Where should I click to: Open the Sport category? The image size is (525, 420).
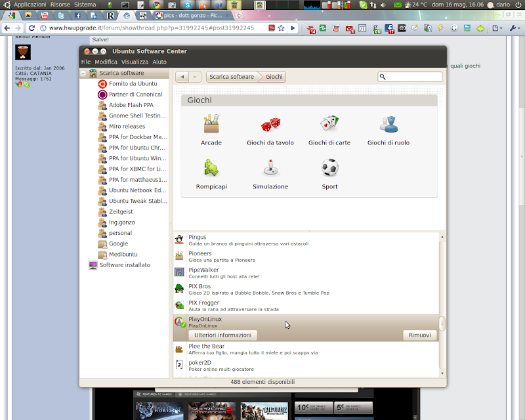pos(330,174)
